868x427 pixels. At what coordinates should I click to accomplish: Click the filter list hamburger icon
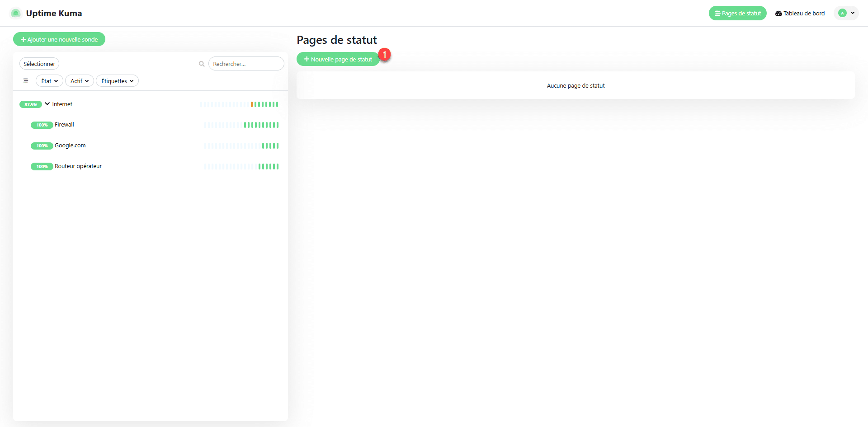(x=26, y=81)
